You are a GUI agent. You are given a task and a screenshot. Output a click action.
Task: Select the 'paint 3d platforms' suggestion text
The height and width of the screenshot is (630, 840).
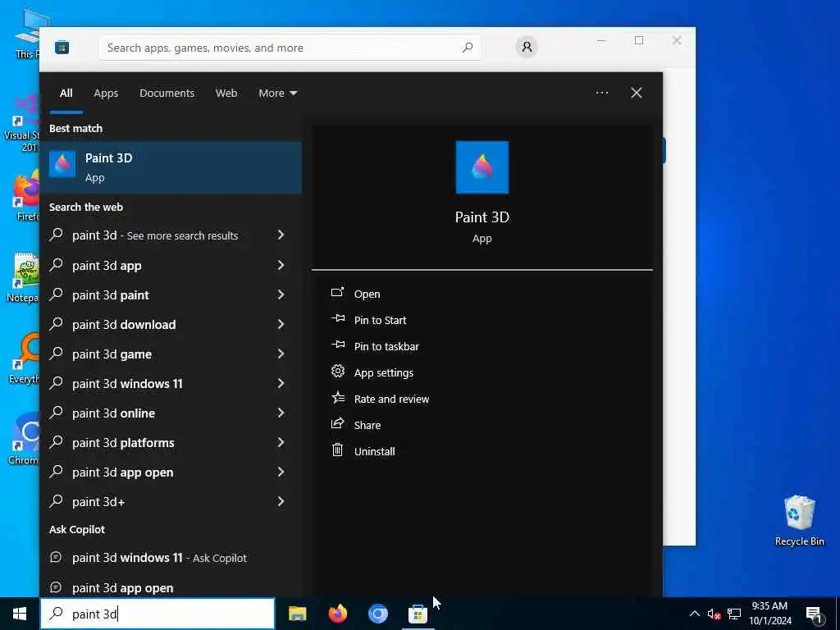(x=123, y=443)
